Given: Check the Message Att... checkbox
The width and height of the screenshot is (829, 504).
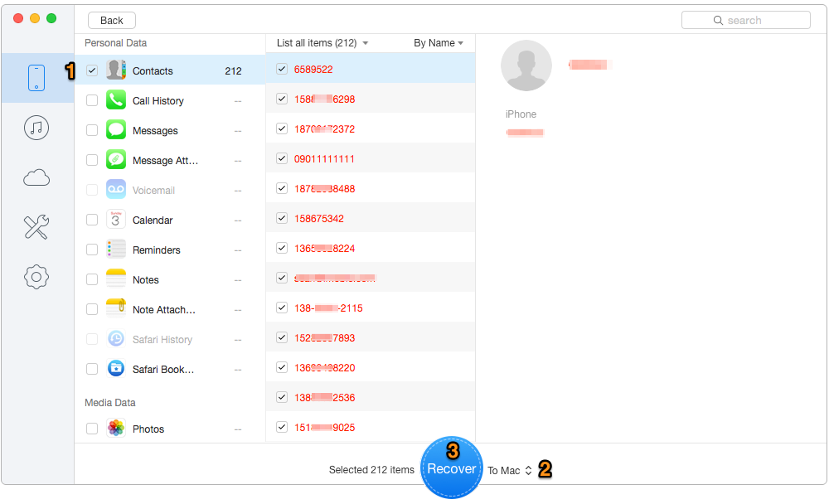Looking at the screenshot, I should click(92, 160).
